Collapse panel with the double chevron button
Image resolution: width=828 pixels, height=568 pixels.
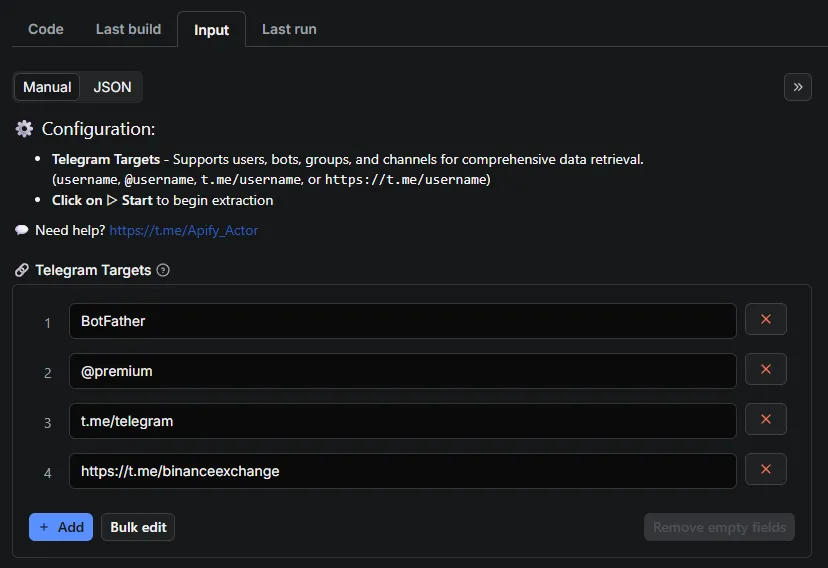797,87
